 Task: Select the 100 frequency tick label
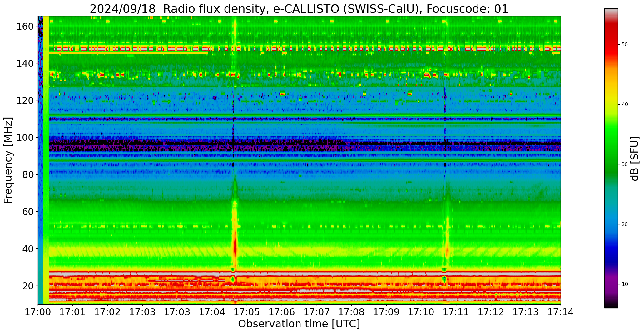(x=25, y=137)
